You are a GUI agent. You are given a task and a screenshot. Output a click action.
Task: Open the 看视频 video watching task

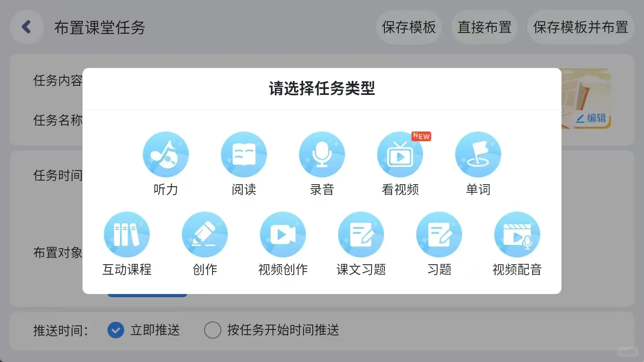tap(400, 154)
